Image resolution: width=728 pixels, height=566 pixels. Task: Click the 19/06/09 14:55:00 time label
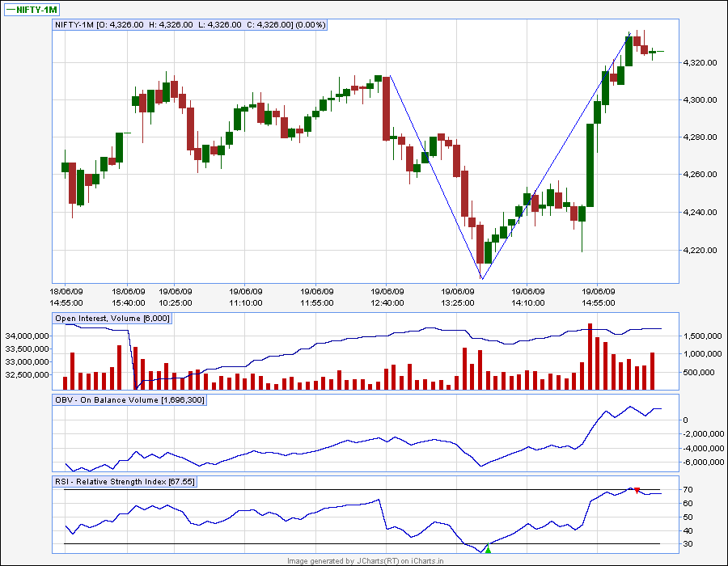(x=599, y=298)
